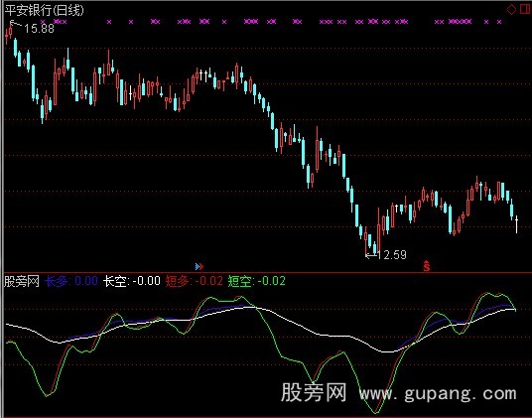532x418 pixels.
Task: Click the 短空: -0.02 indicator value
Action: pos(256,281)
